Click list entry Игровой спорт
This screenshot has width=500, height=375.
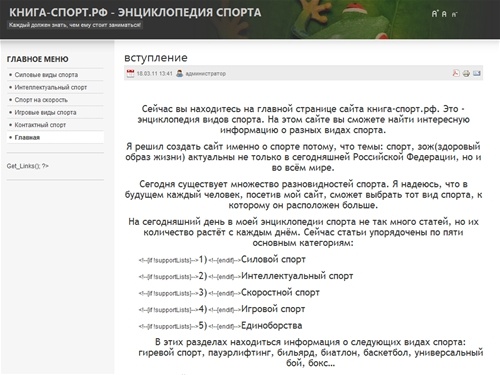point(273,309)
